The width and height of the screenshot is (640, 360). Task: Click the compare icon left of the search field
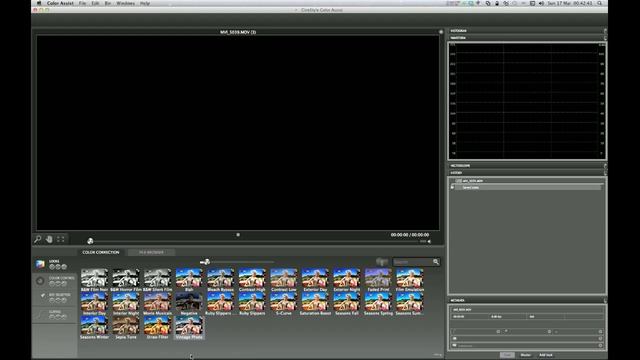[x=382, y=262]
